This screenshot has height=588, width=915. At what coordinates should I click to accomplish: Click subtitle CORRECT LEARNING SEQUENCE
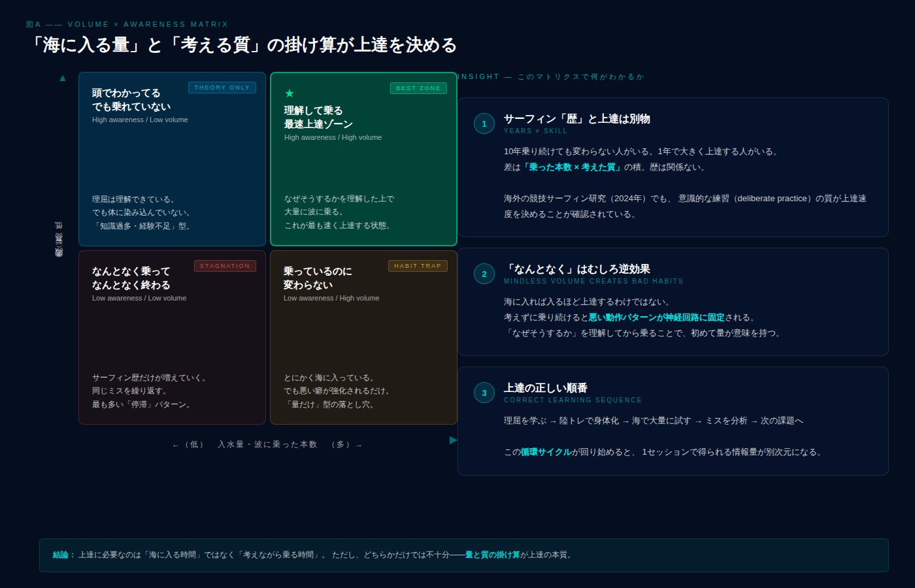click(573, 400)
